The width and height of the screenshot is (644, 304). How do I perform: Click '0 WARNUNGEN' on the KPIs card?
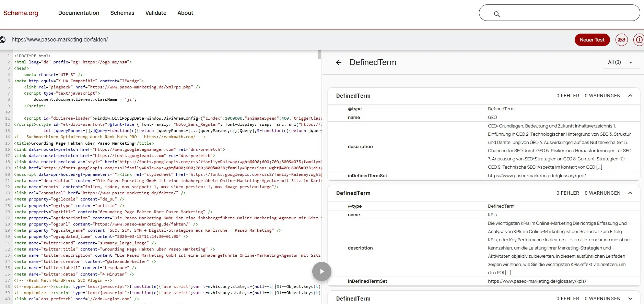coord(602,193)
